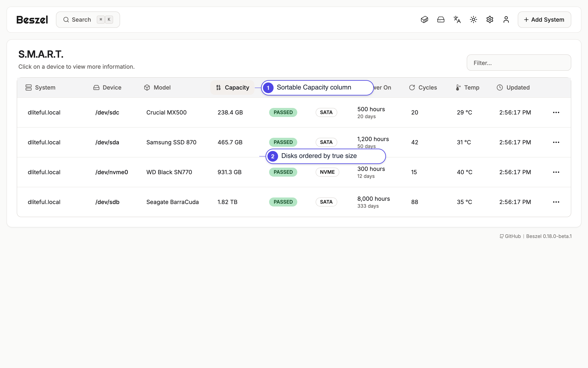Open settings via the gear icon
Image resolution: width=588 pixels, height=368 pixels.
pos(490,19)
